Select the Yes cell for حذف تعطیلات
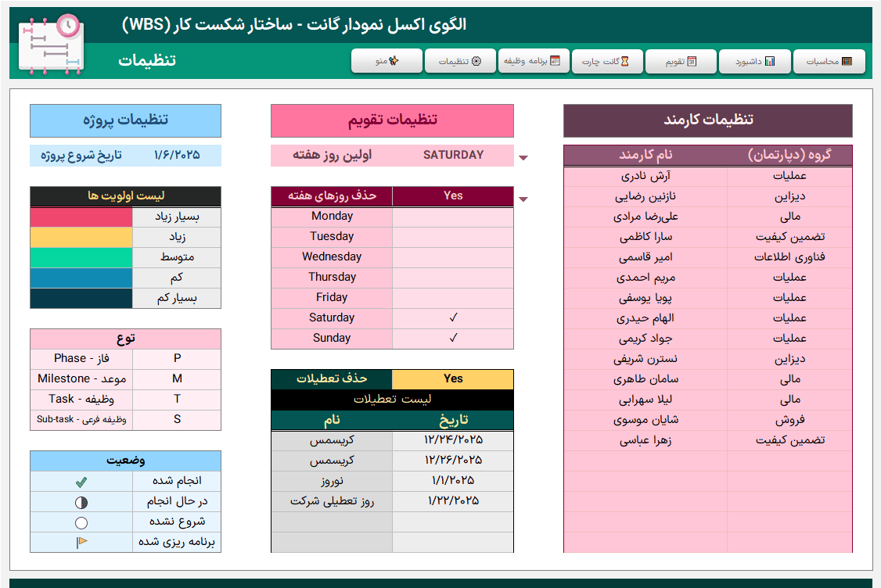 453,378
